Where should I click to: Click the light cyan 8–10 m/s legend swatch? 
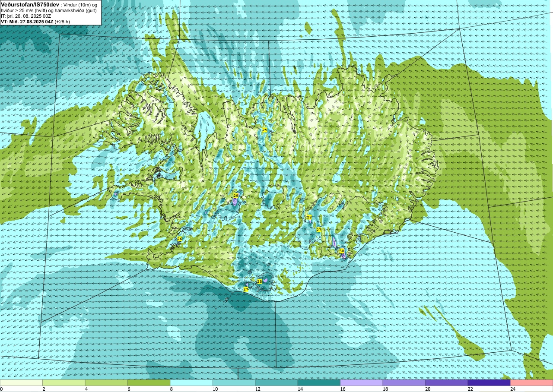pyautogui.click(x=191, y=383)
